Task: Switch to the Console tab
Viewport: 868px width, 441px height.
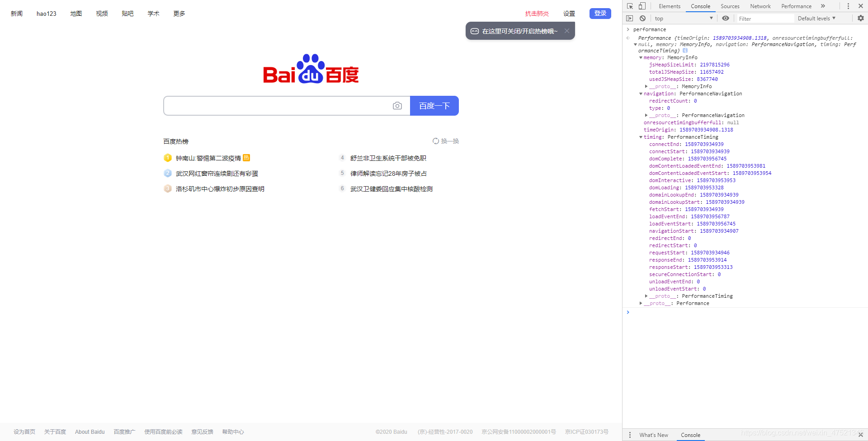Action: click(700, 6)
